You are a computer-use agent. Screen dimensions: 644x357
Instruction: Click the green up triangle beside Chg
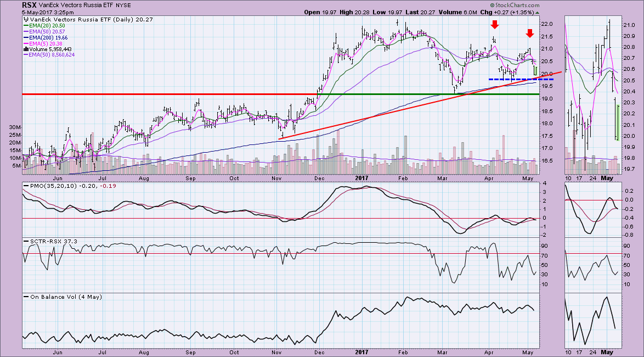537,11
